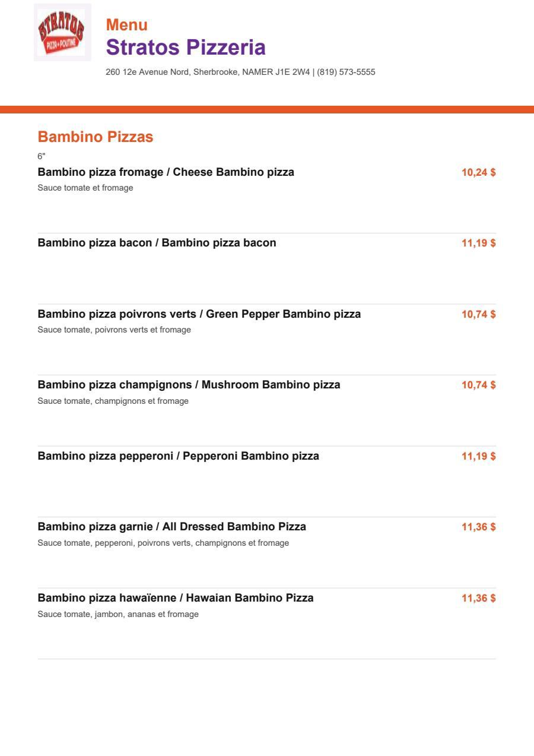This screenshot has width=534, height=756.
Task: Click the All Dressed pizza ingredients description
Action: [163, 543]
